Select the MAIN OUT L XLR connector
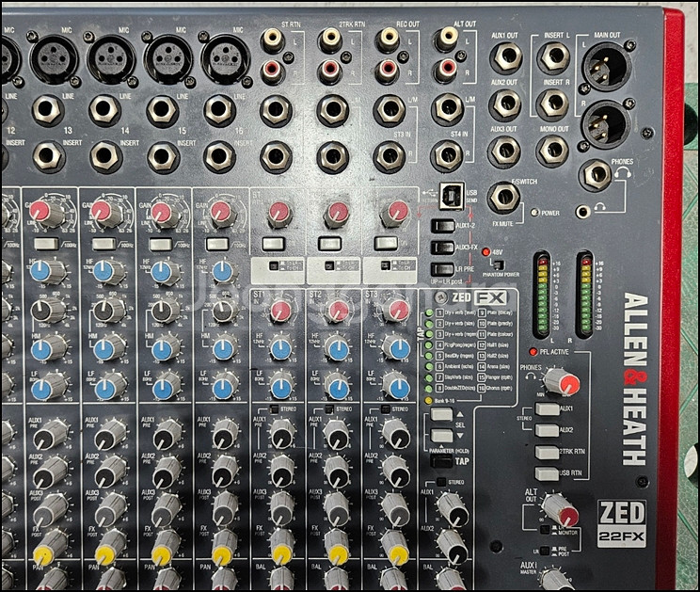 [607, 66]
